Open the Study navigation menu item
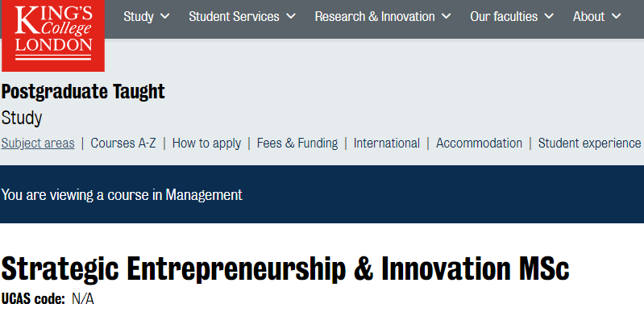Image resolution: width=644 pixels, height=312 pixels. click(139, 16)
